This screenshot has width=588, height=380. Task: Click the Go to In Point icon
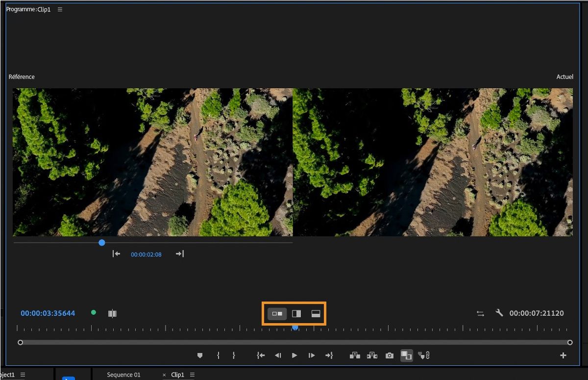(x=261, y=355)
